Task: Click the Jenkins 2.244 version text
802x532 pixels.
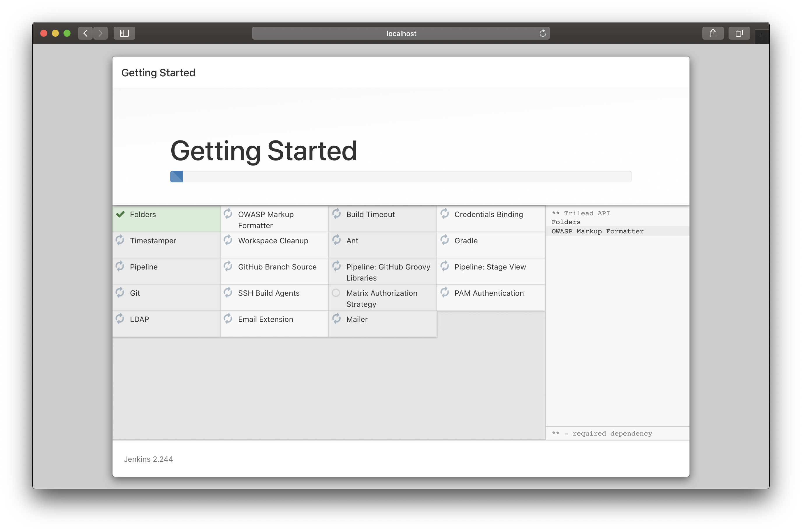Action: pos(148,459)
